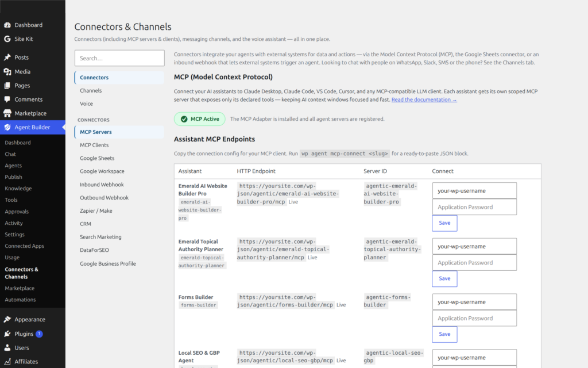Open the CRM connector
Viewport: 588px width, 368px height.
pos(119,224)
